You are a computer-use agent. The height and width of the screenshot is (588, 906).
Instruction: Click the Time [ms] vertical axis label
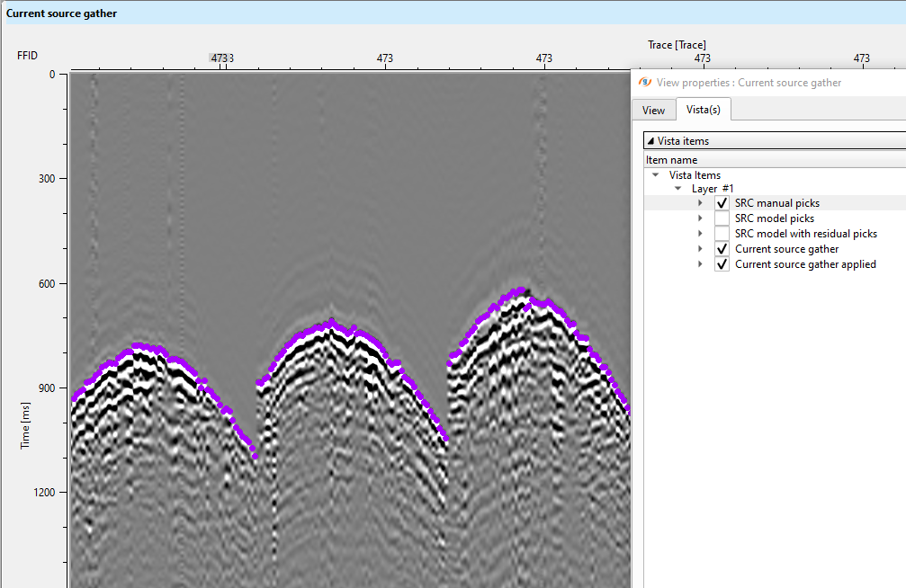coord(25,427)
